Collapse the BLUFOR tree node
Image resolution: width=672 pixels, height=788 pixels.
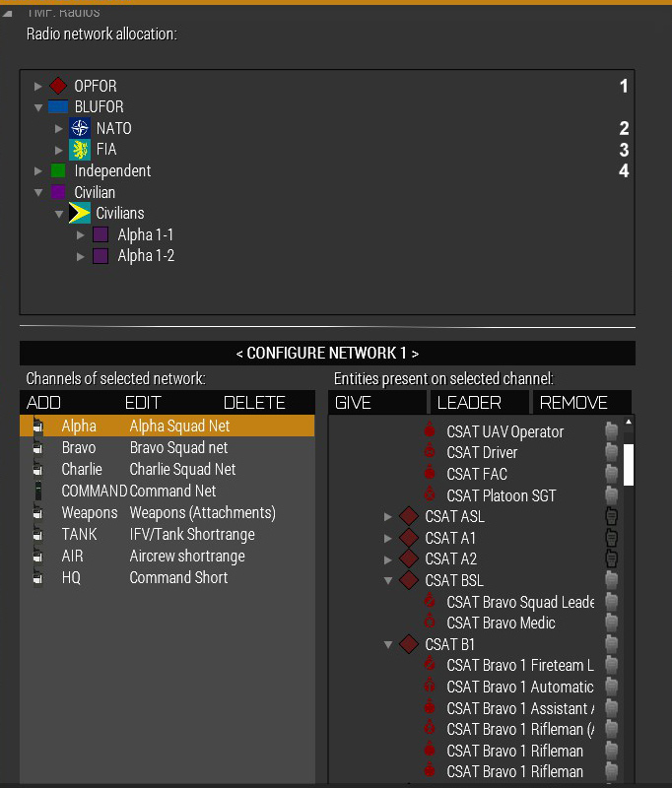[x=38, y=107]
